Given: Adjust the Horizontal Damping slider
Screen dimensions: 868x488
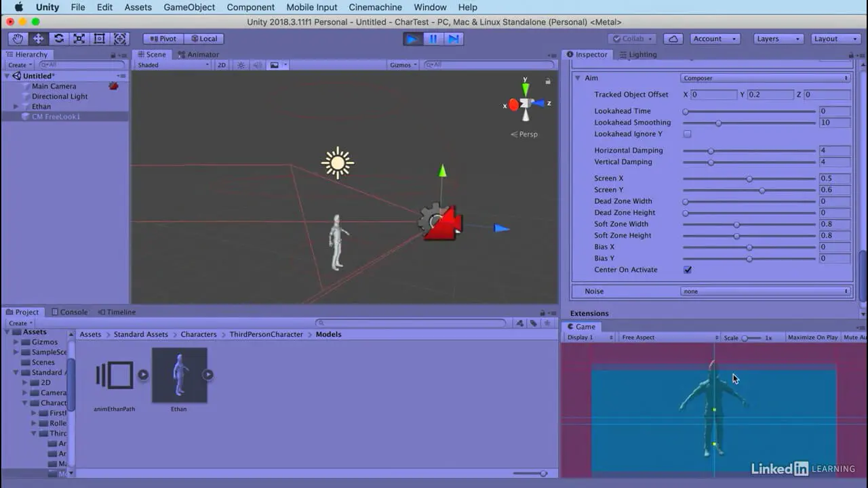Looking at the screenshot, I should [749, 151].
